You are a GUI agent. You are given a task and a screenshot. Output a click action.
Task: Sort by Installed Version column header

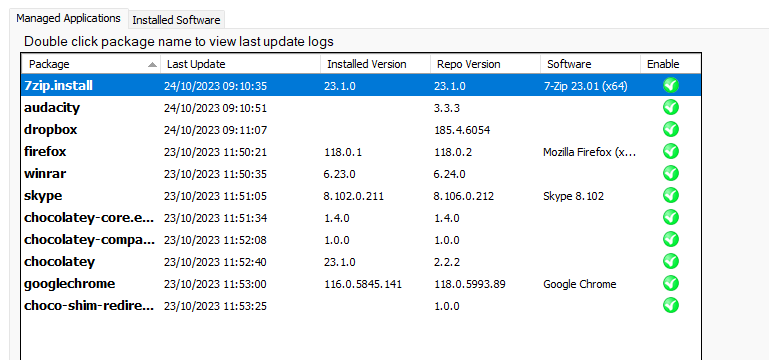tap(375, 64)
